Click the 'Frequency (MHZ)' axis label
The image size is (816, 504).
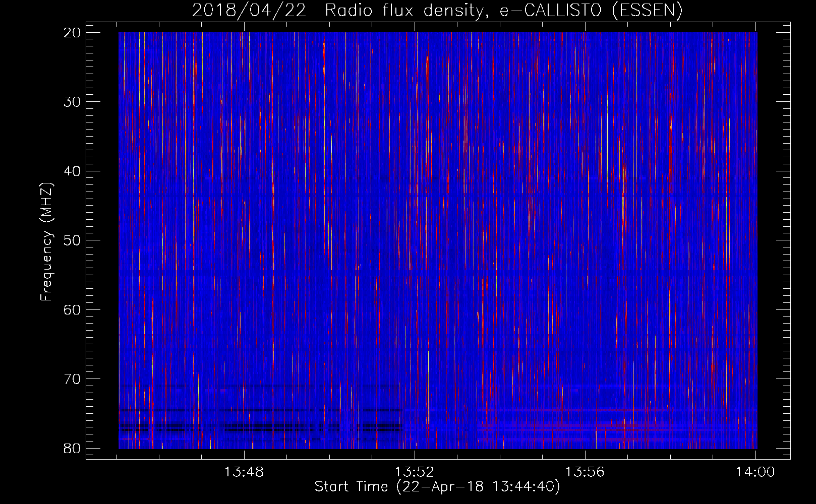point(46,242)
